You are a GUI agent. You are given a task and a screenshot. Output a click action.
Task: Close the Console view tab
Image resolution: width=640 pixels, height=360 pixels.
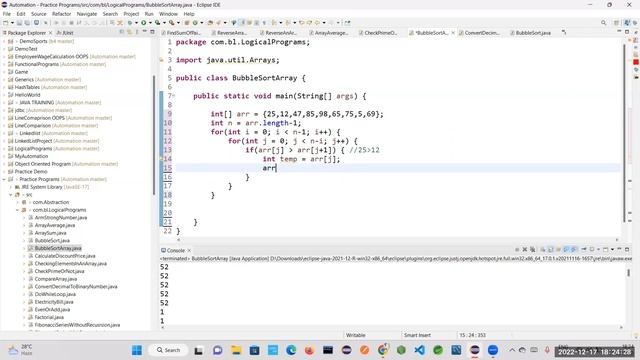[x=189, y=250]
